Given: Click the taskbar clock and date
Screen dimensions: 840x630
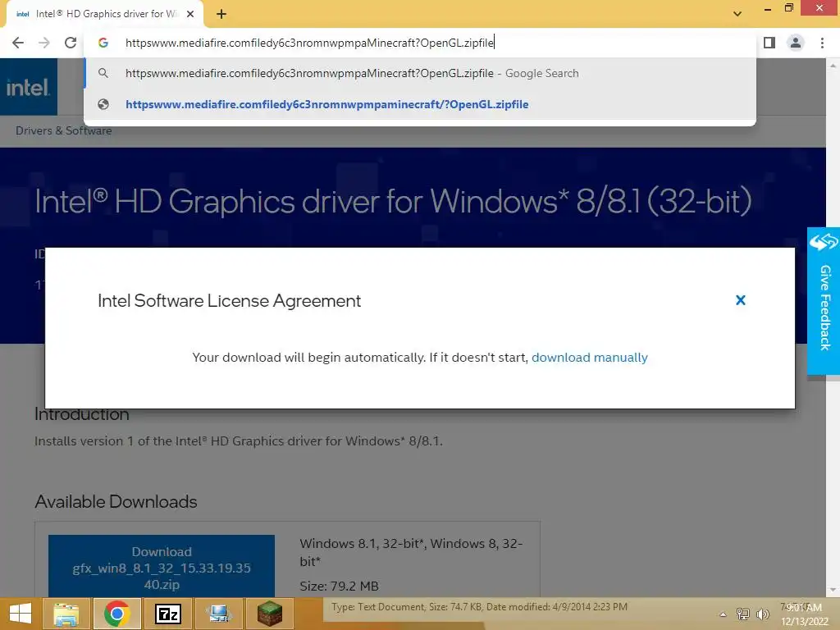Looking at the screenshot, I should (804, 614).
